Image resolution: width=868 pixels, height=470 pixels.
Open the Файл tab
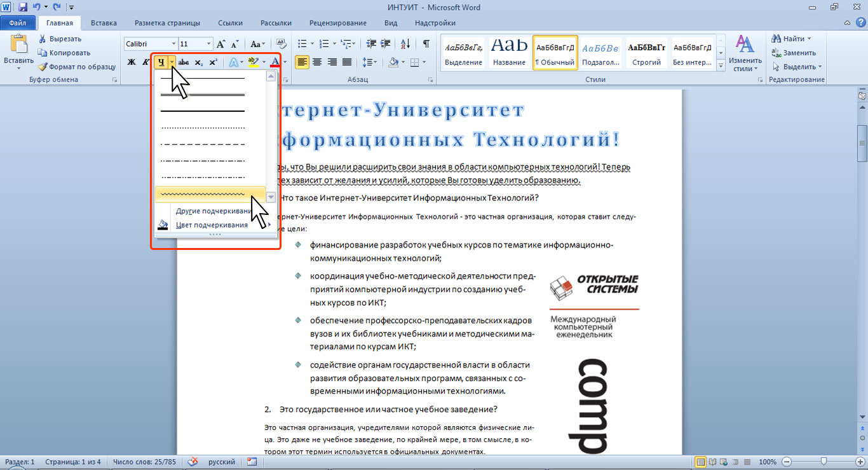[x=17, y=23]
